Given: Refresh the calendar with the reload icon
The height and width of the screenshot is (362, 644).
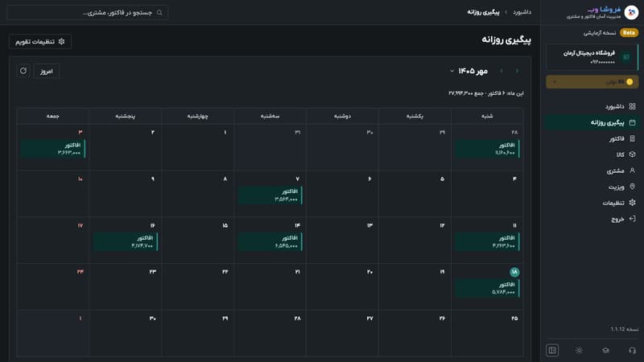Looking at the screenshot, I should coord(23,71).
